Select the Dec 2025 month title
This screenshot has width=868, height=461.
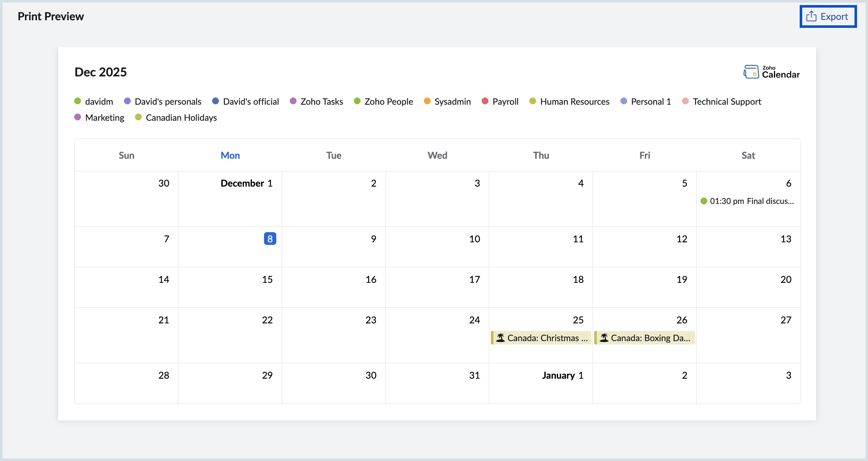pos(101,72)
